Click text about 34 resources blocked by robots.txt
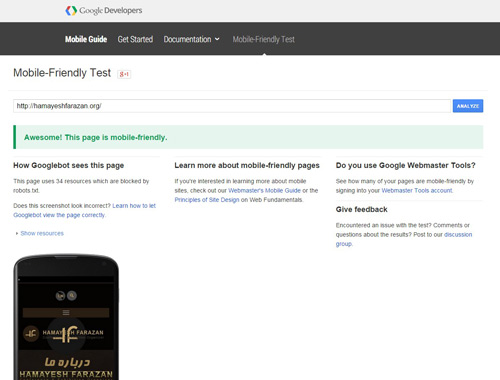 (x=81, y=186)
